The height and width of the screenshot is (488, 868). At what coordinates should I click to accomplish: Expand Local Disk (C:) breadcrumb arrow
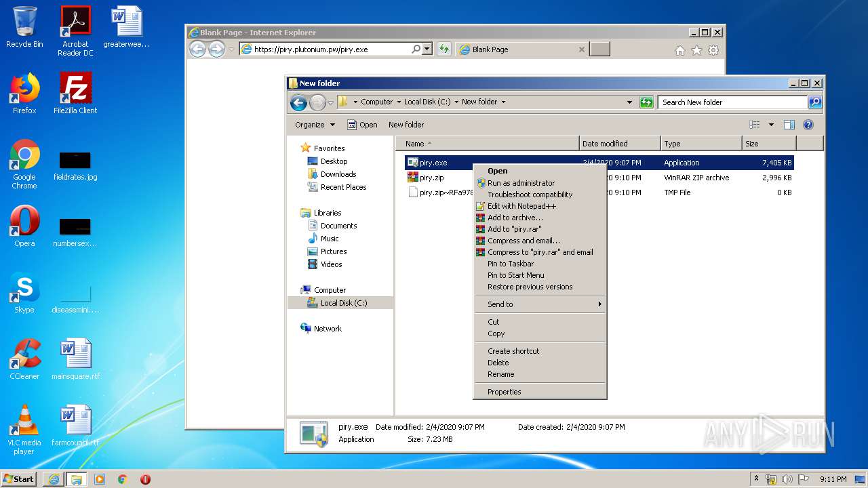pyautogui.click(x=456, y=102)
